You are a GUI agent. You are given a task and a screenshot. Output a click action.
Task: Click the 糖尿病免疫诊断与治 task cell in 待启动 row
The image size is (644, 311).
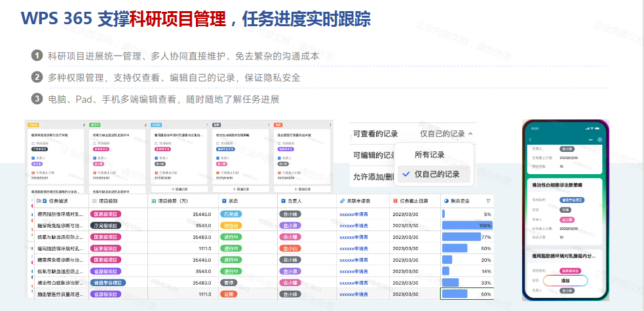coord(60,226)
